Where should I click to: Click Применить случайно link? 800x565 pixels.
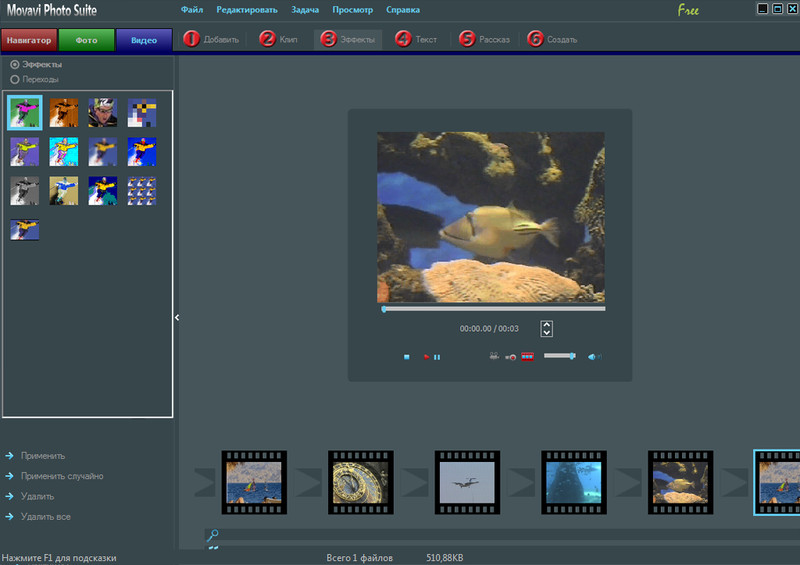pyautogui.click(x=62, y=476)
